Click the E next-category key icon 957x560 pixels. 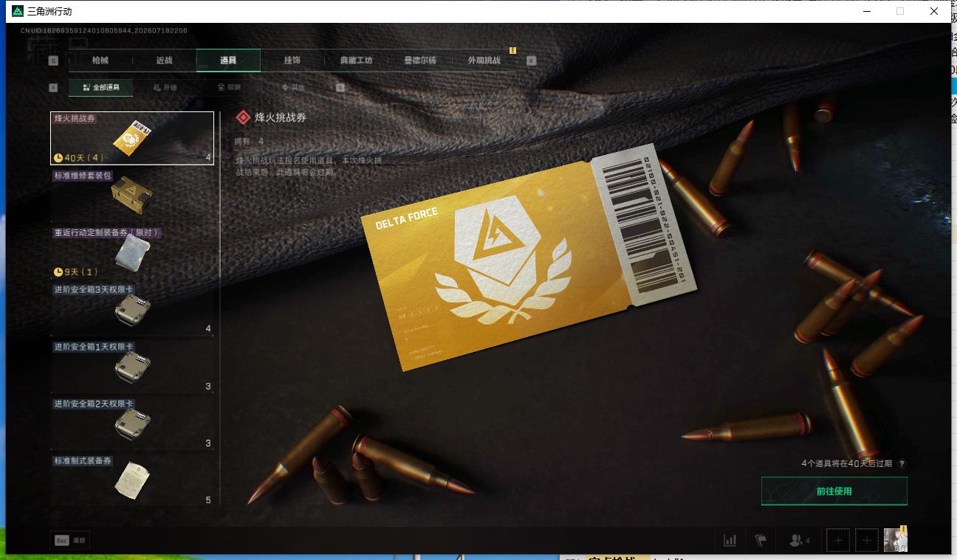tap(531, 61)
